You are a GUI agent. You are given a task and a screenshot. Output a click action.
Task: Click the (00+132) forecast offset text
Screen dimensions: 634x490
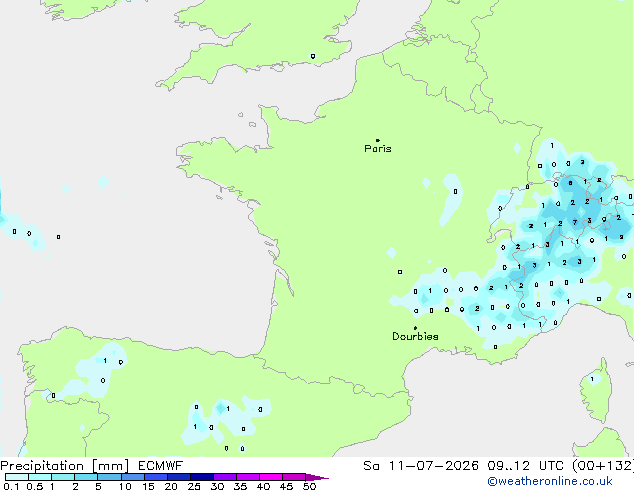pos(603,466)
